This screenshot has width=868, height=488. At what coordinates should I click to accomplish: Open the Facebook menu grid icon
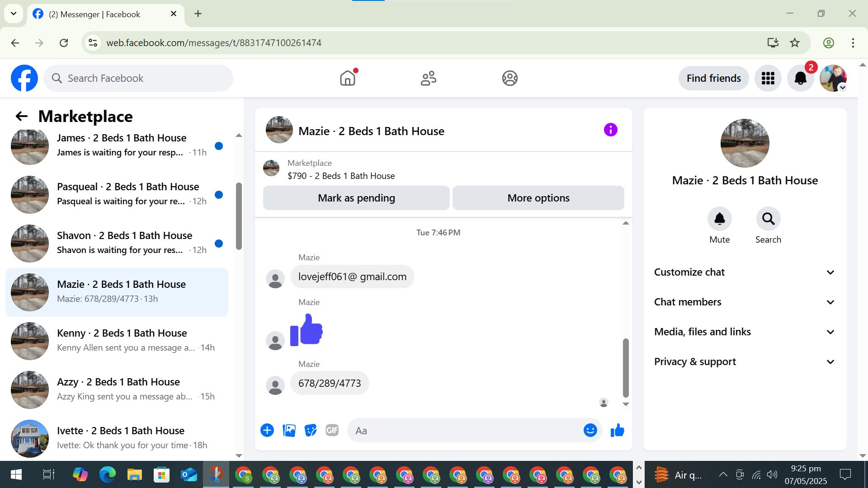click(768, 78)
